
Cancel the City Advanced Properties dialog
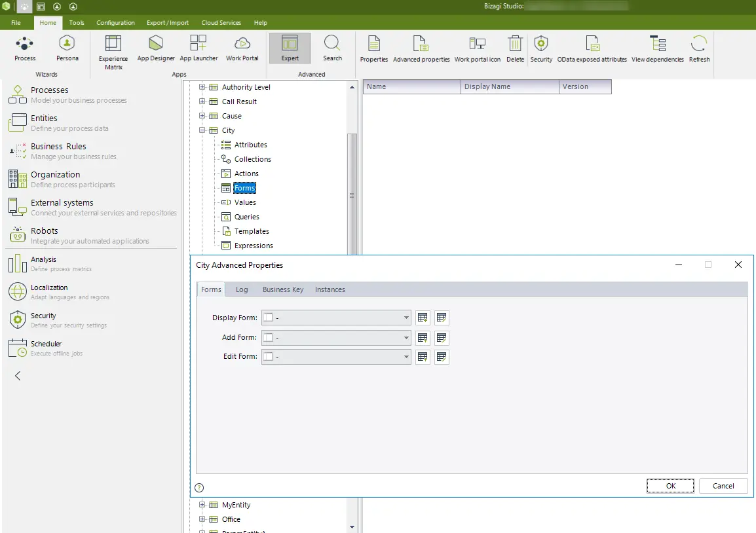pos(723,486)
